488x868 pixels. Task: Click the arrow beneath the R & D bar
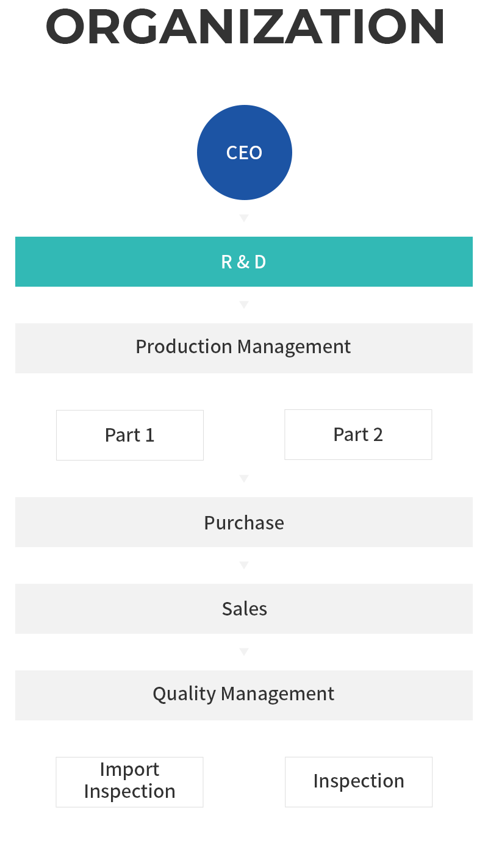[x=244, y=304]
